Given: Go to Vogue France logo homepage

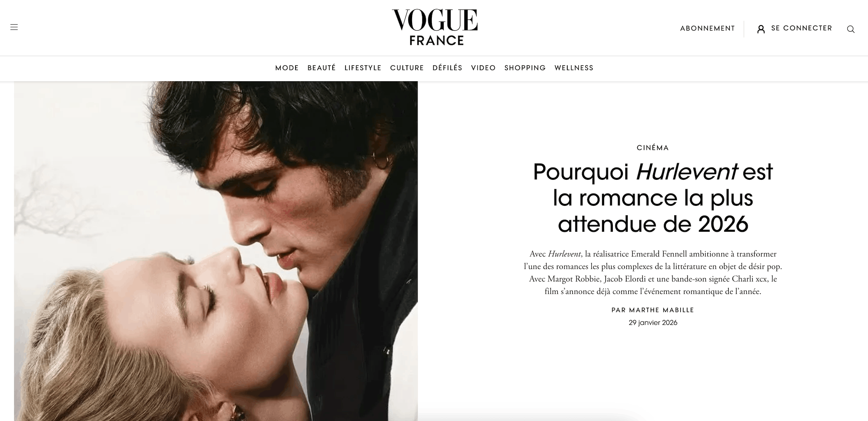Looking at the screenshot, I should coord(435,27).
